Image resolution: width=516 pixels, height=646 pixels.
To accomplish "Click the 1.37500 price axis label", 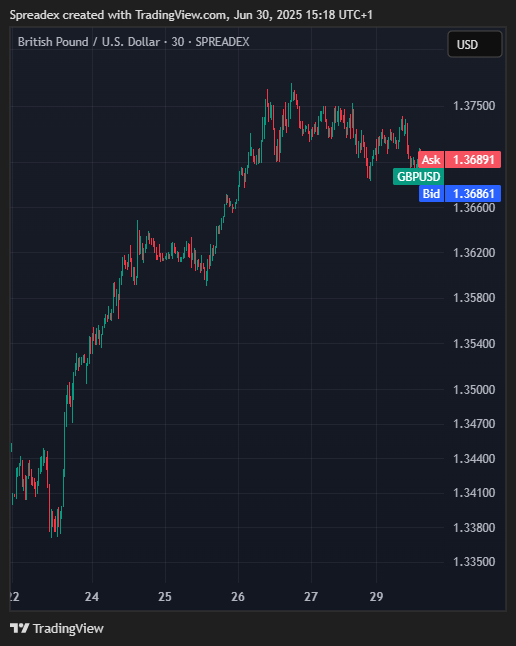I will (x=474, y=106).
